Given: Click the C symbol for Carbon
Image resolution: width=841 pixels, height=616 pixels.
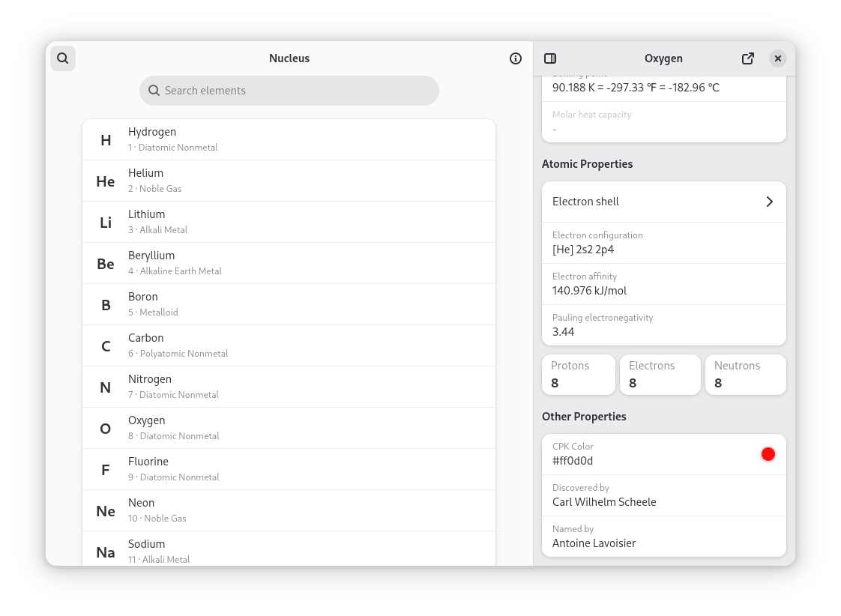Looking at the screenshot, I should 106,346.
